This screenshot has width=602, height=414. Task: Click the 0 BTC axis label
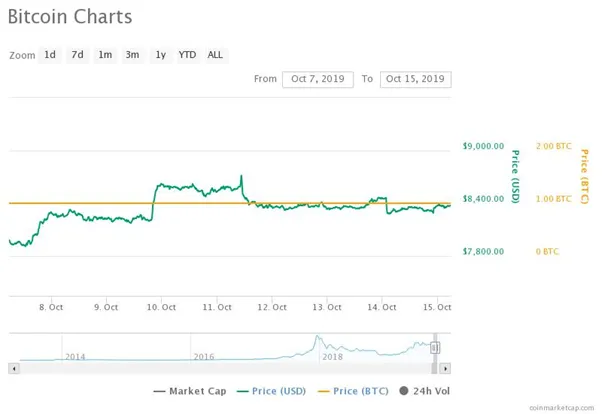point(547,252)
